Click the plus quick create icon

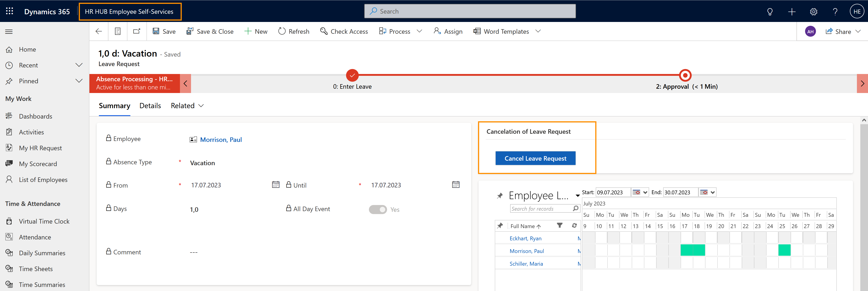(792, 12)
